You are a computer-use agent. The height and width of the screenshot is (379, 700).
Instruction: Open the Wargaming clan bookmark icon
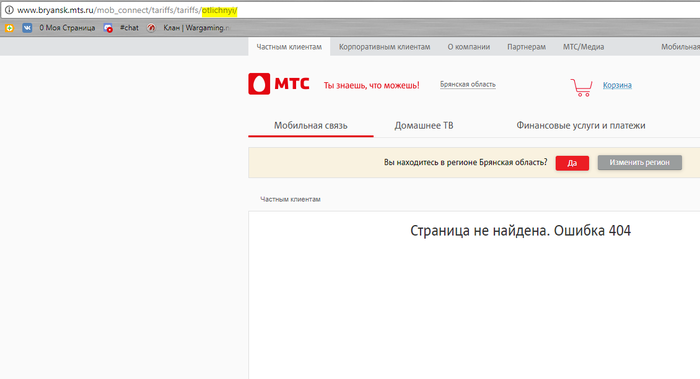click(x=151, y=28)
